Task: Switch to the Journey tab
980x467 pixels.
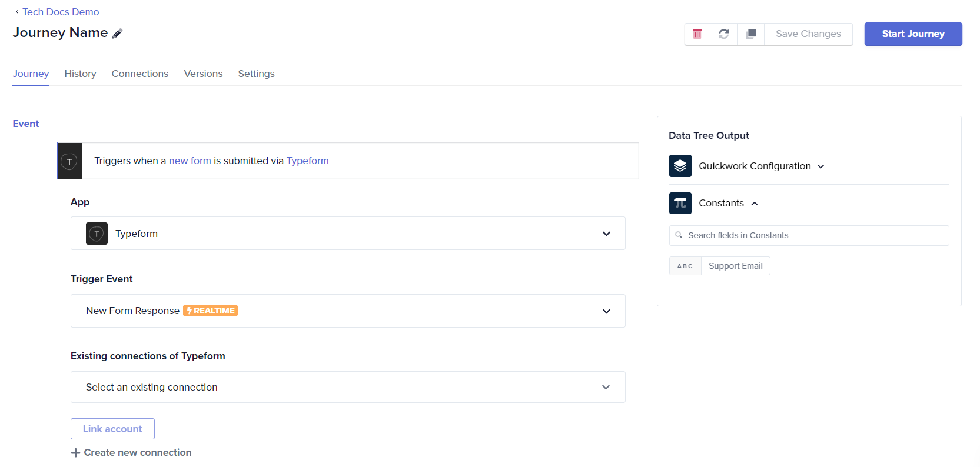Action: [x=31, y=74]
